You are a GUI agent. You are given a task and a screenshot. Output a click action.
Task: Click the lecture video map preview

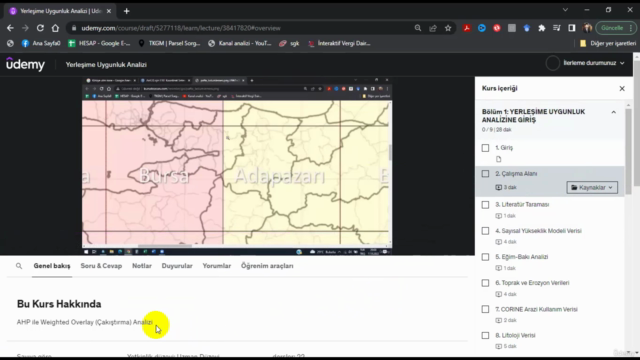pos(237,166)
